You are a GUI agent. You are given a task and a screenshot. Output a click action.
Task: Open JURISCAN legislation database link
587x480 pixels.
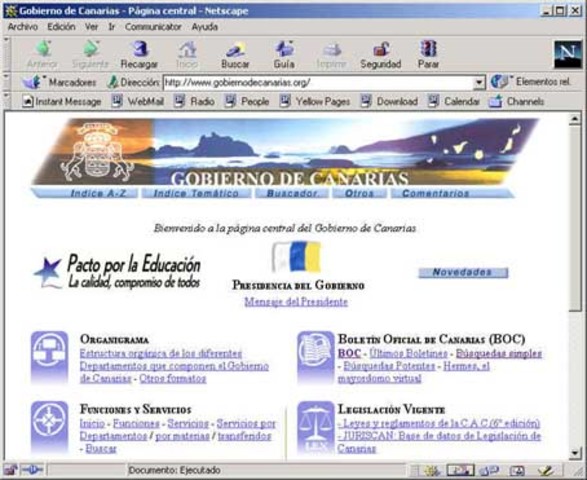click(439, 442)
